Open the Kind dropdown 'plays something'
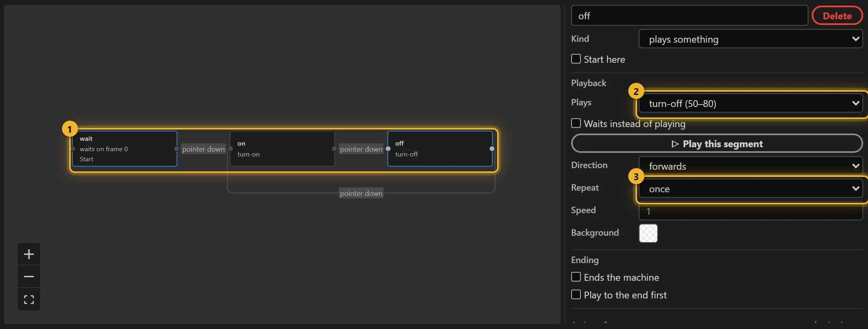This screenshot has width=868, height=329. pos(751,39)
